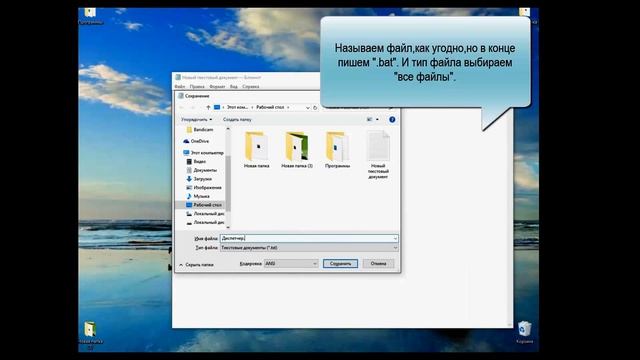Viewport: 640px width, 360px height.
Task: Change the view mode icon in the dialog toolbar
Action: [369, 120]
